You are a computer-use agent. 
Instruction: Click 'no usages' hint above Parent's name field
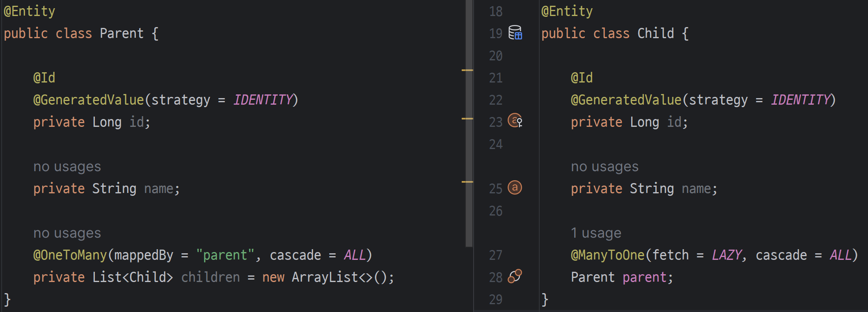click(x=67, y=167)
